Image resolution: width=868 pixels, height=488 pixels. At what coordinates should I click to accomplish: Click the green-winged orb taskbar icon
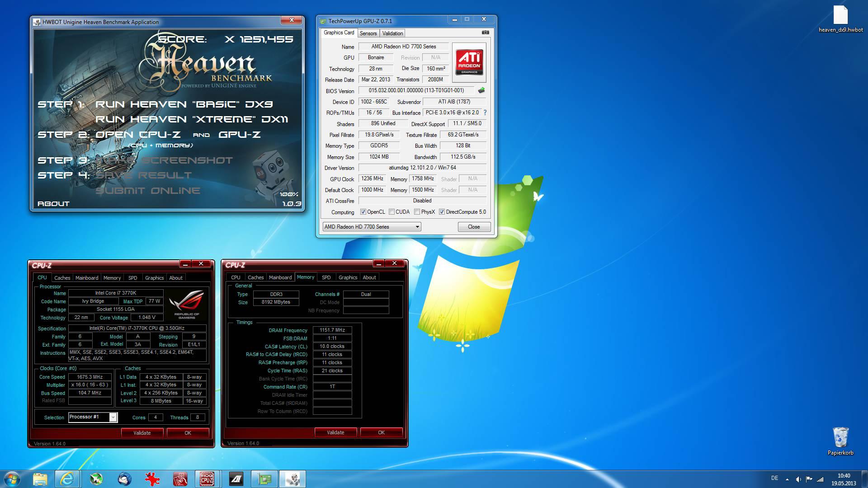pos(96,479)
